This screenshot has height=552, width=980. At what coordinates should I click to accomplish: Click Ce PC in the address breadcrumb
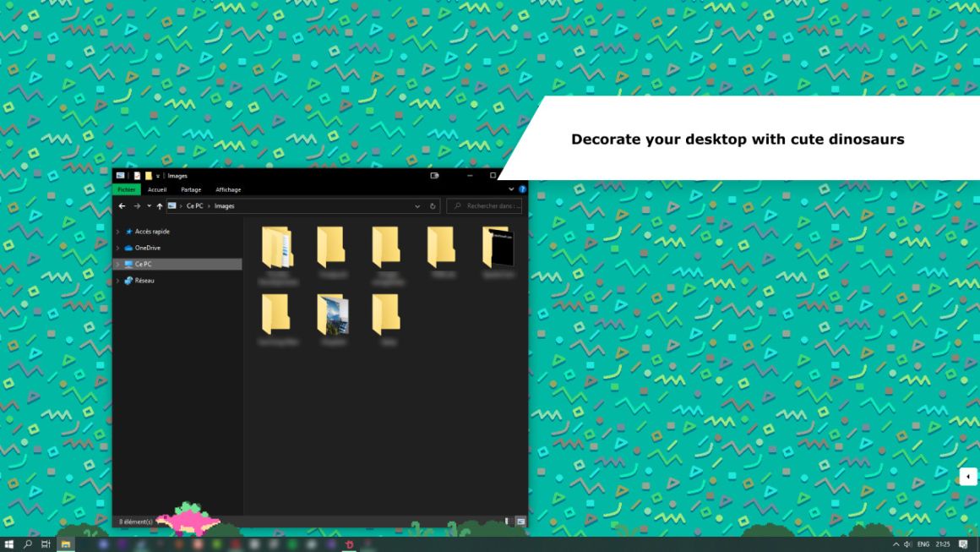194,205
